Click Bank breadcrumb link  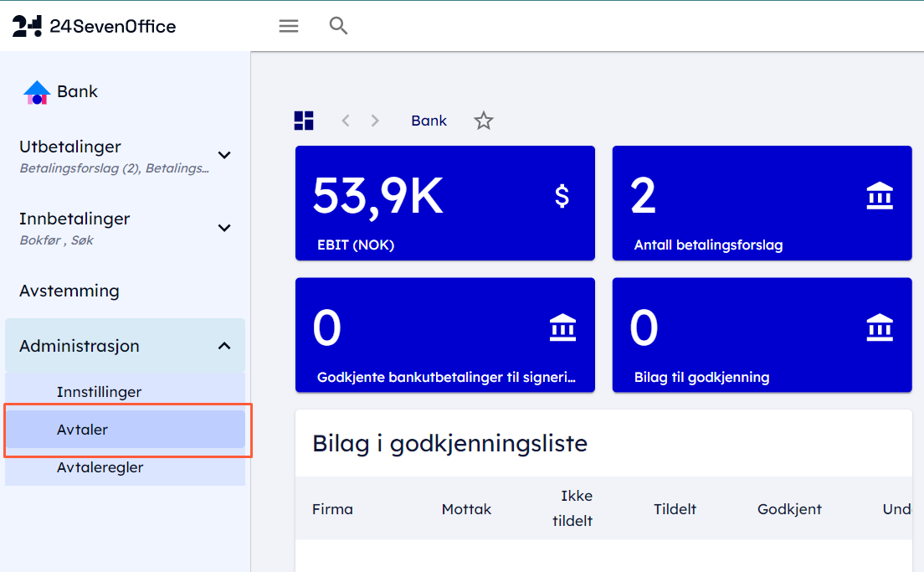coord(429,121)
